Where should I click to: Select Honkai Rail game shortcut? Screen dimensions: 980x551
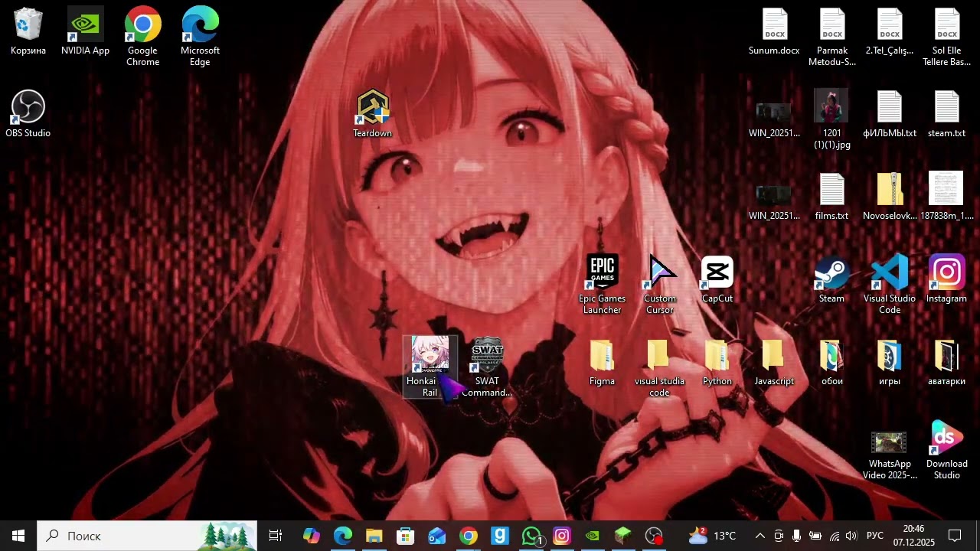pyautogui.click(x=430, y=367)
